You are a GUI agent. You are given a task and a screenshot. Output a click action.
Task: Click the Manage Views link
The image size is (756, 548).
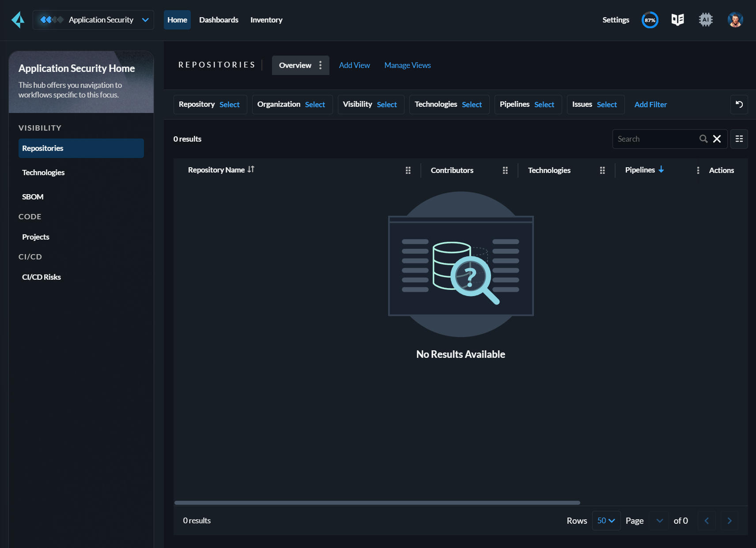point(407,65)
